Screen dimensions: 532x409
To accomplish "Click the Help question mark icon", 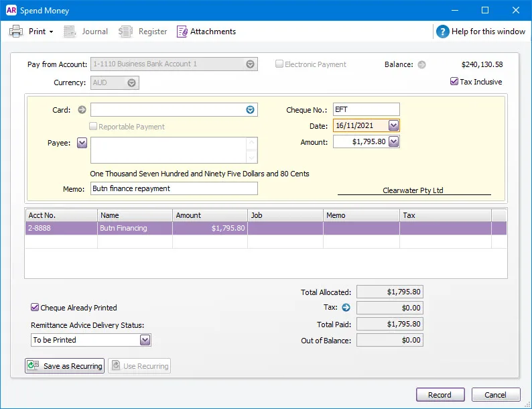I will 442,32.
